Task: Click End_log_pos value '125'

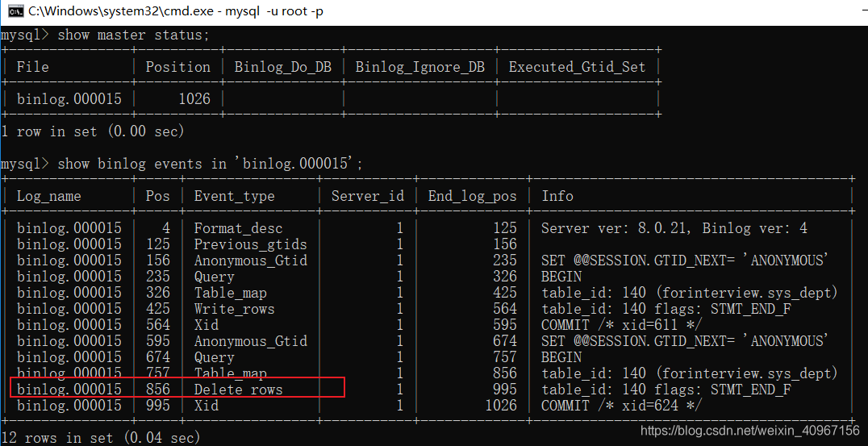Action: click(504, 228)
